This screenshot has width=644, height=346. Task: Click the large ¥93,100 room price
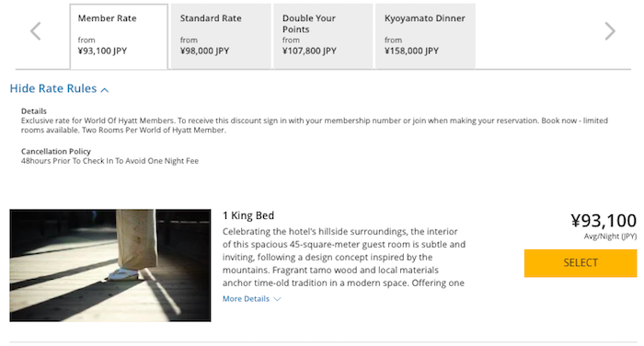coord(604,221)
